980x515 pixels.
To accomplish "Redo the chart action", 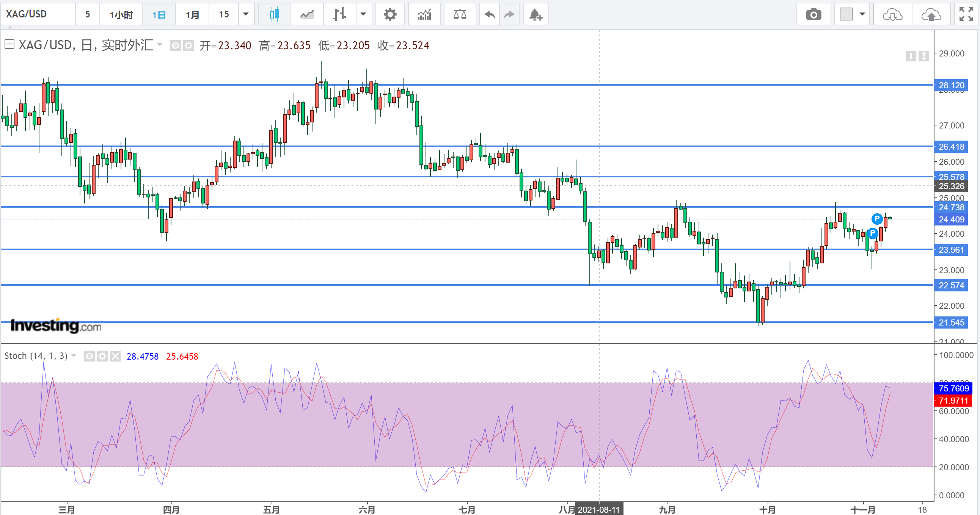I will coord(509,14).
